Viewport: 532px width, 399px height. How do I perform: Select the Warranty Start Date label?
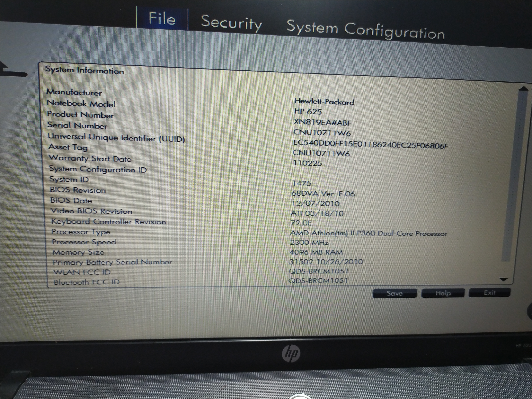tap(90, 158)
